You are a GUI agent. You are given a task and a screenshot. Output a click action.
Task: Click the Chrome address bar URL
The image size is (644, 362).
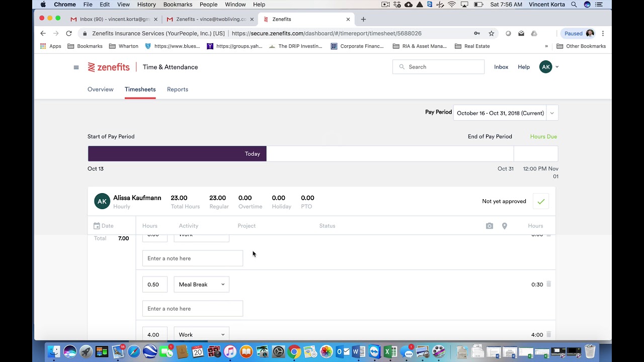pyautogui.click(x=327, y=34)
